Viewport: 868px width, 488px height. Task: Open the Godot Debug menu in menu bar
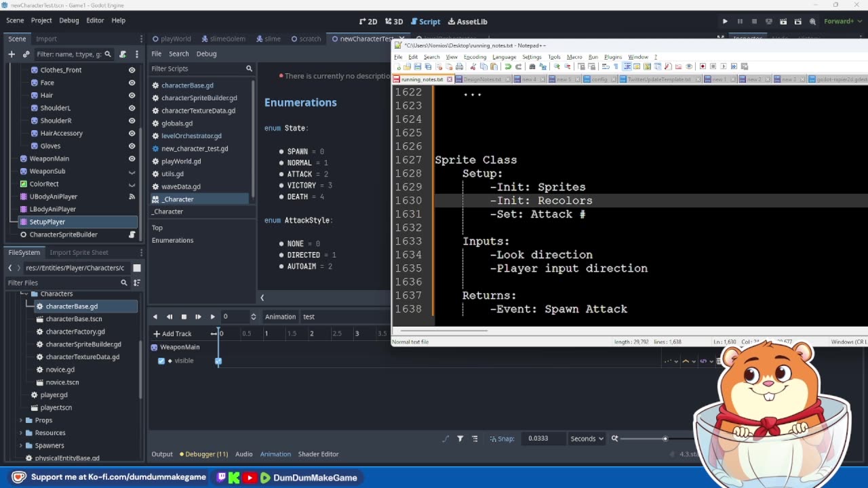[68, 20]
